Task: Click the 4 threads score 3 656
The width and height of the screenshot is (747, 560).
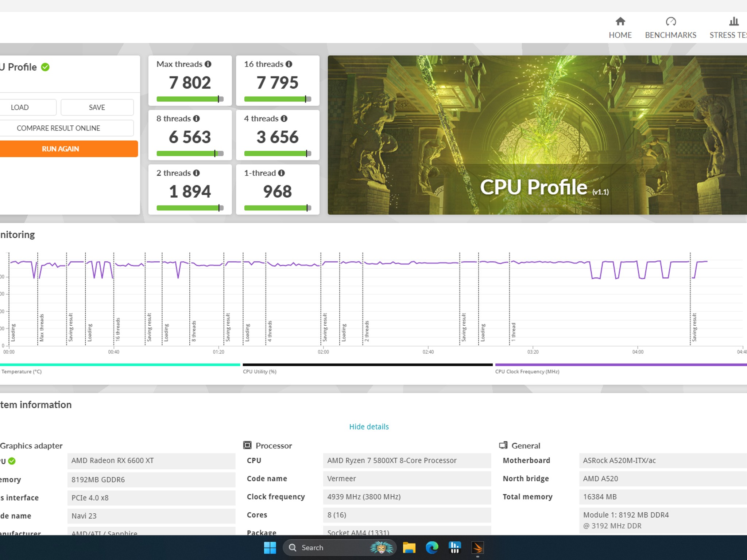Action: coord(278,137)
